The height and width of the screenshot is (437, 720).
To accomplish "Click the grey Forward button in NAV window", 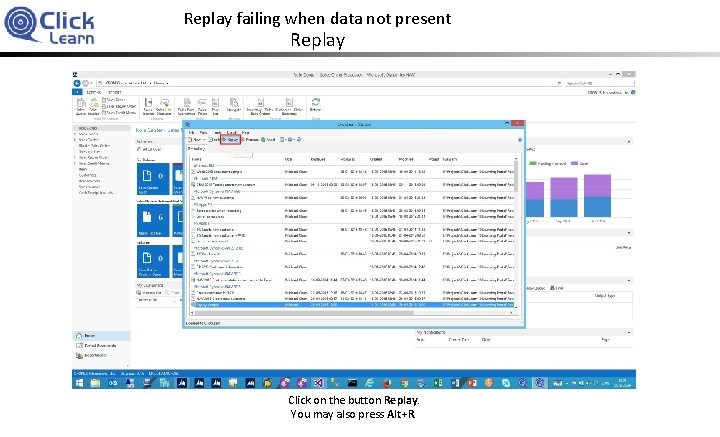I will pos(85,83).
